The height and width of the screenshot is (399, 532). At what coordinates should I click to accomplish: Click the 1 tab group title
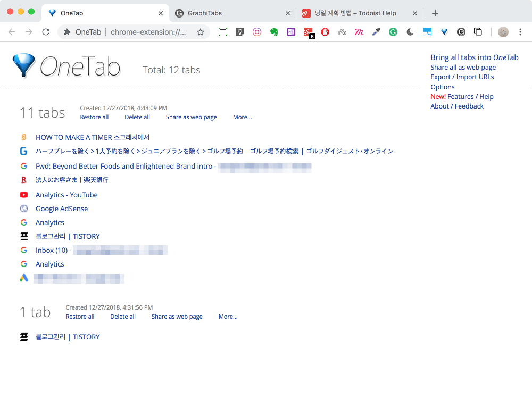35,312
